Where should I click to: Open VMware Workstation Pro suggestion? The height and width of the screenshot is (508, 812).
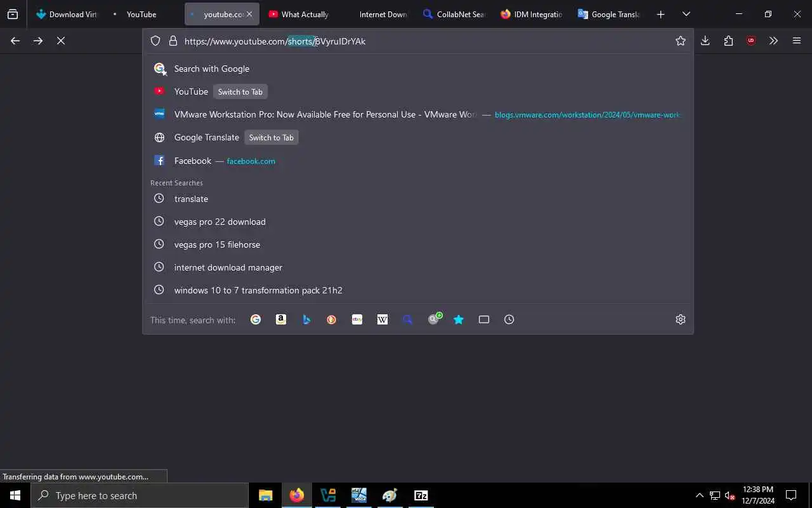418,114
